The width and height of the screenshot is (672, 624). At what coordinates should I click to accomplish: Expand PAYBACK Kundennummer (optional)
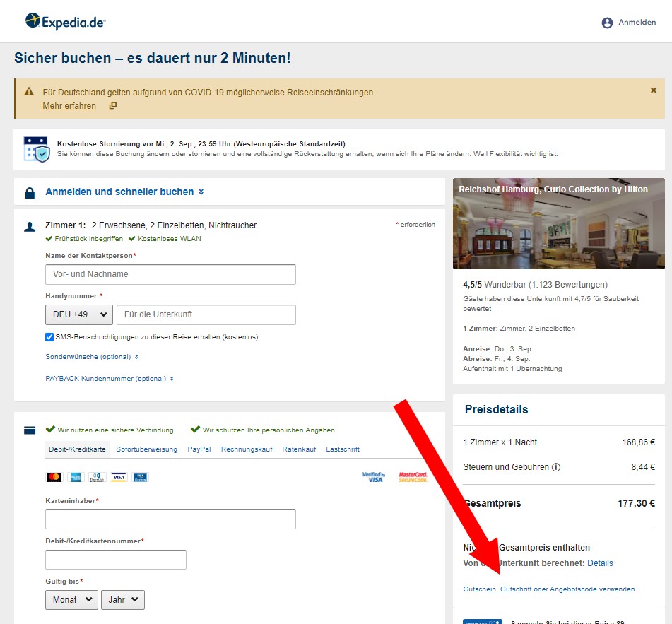tap(110, 379)
